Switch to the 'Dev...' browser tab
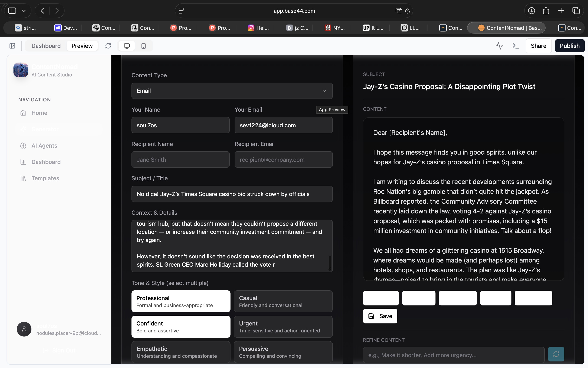The width and height of the screenshot is (588, 368). point(65,28)
